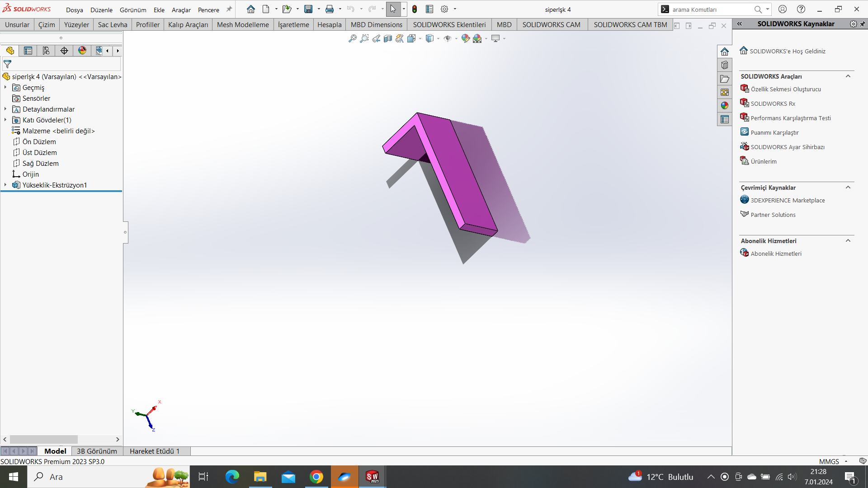Open the PropertyManager tab icon
Viewport: 868px width, 488px height.
tap(28, 51)
